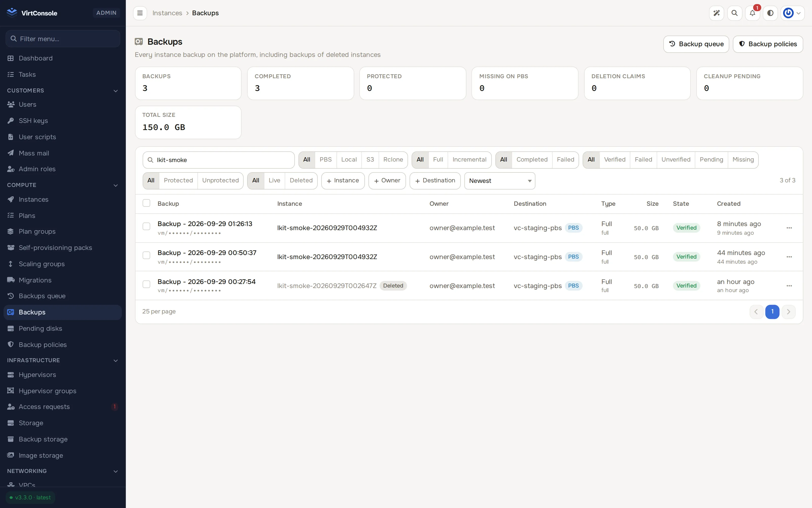812x508 pixels.
Task: Open Hypervisors in sidebar
Action: [x=63, y=375]
